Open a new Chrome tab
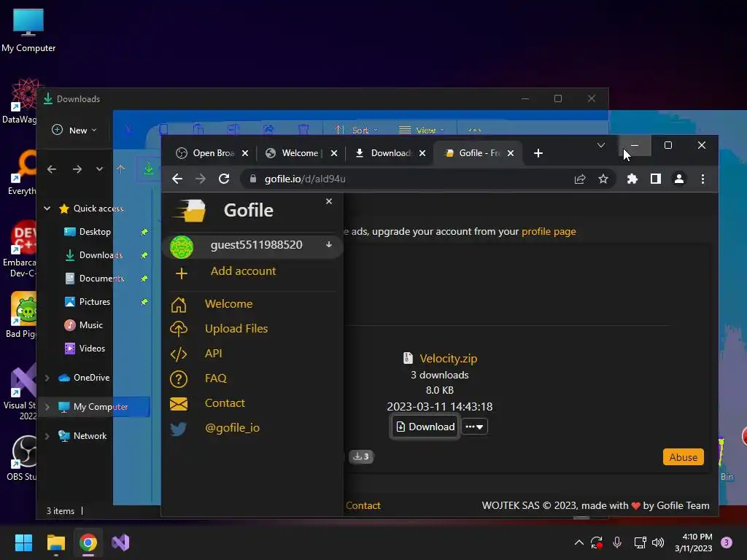 pyautogui.click(x=538, y=153)
